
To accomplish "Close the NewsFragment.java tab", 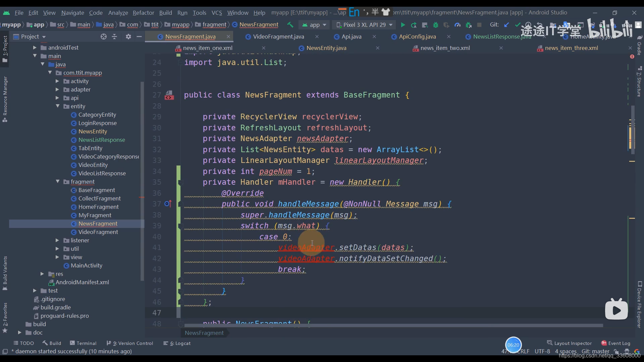I will tap(228, 37).
